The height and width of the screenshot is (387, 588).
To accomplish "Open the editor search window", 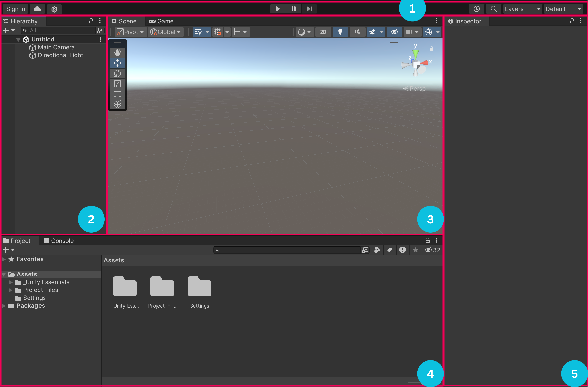I will (494, 9).
